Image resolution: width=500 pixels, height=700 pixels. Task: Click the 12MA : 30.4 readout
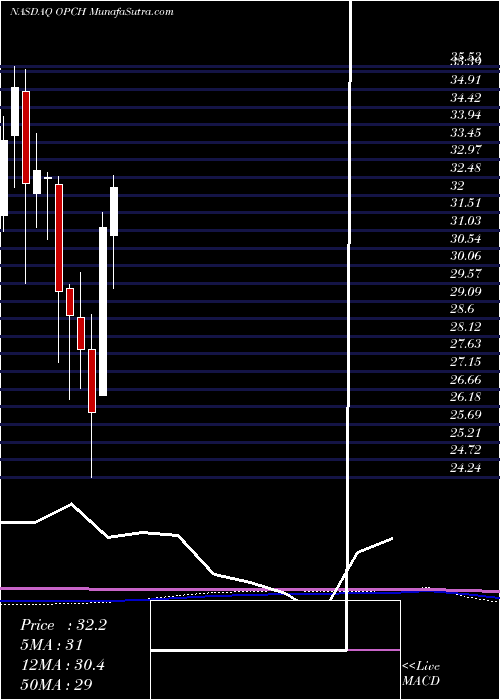tap(62, 664)
